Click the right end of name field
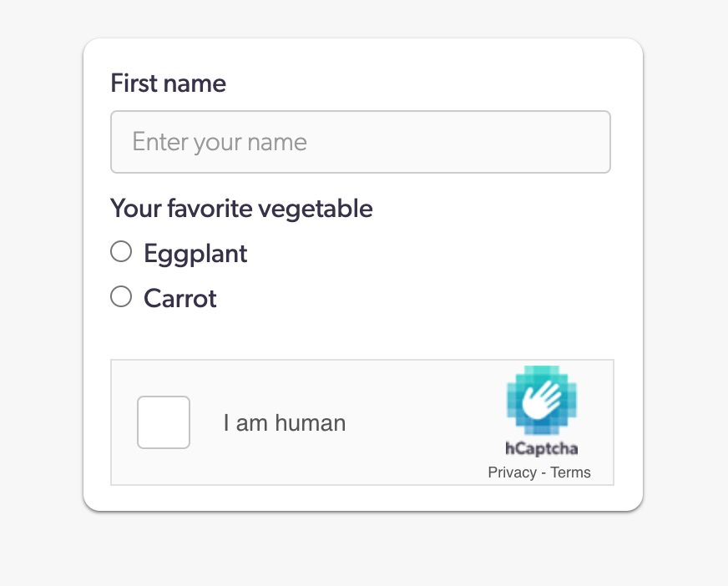728x586 pixels. click(593, 142)
